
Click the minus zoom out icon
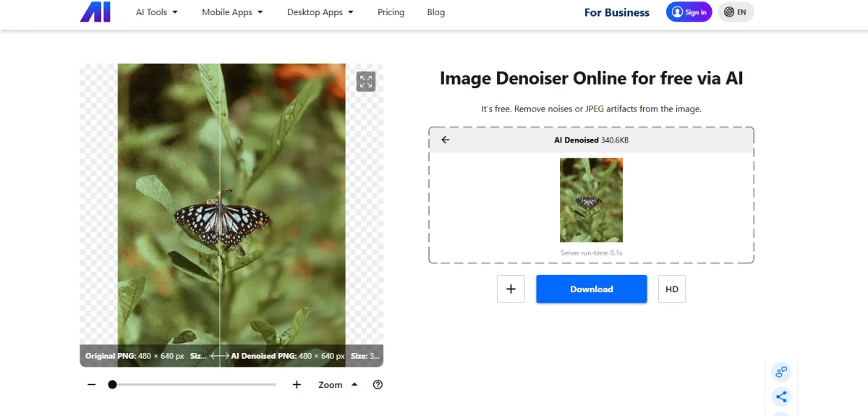coord(92,385)
